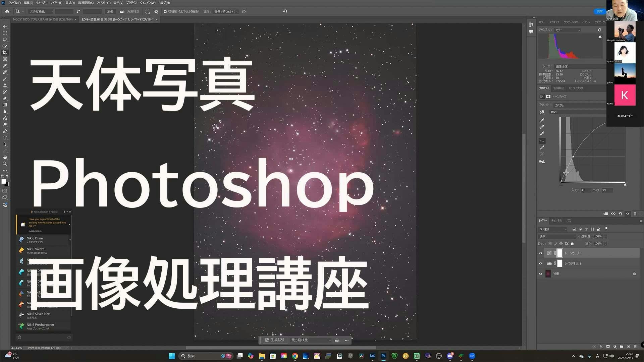Select the Rectangular Marquee tool
The height and width of the screenshot is (362, 644).
point(5,33)
